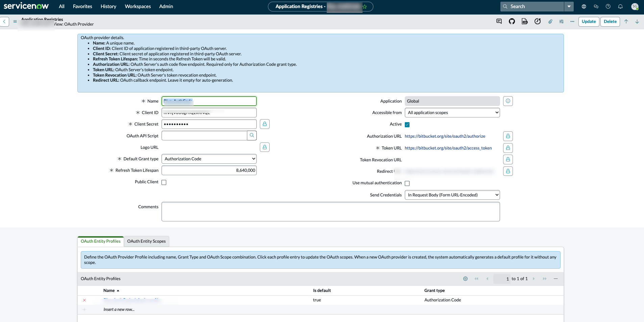Select the OAuth Entity Profiles tab

pos(100,241)
